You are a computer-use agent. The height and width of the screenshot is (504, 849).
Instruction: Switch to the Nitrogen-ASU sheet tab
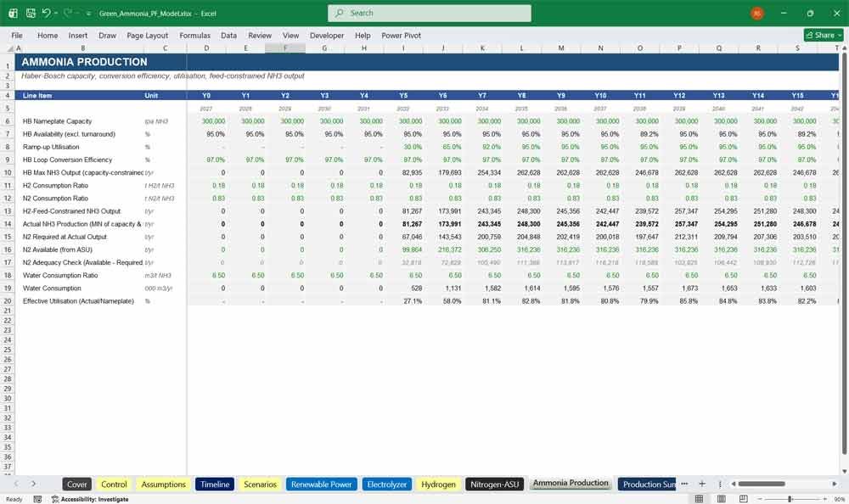pyautogui.click(x=494, y=484)
